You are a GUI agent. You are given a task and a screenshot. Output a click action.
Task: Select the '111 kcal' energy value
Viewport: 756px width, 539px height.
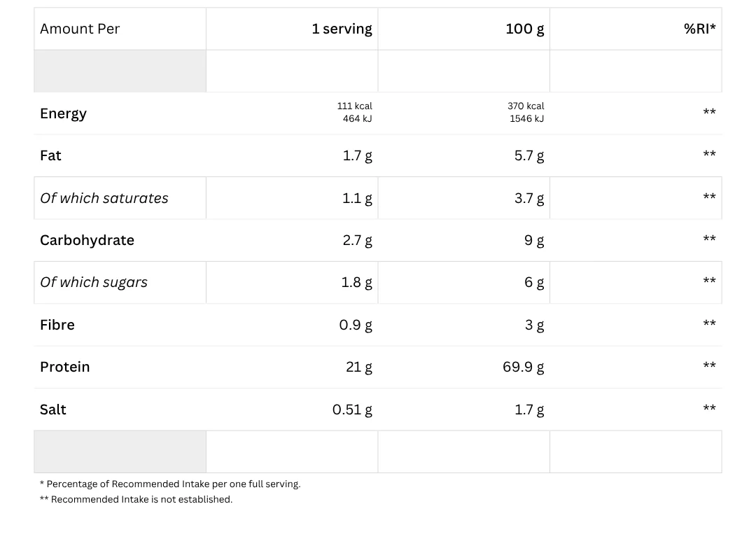pyautogui.click(x=354, y=106)
